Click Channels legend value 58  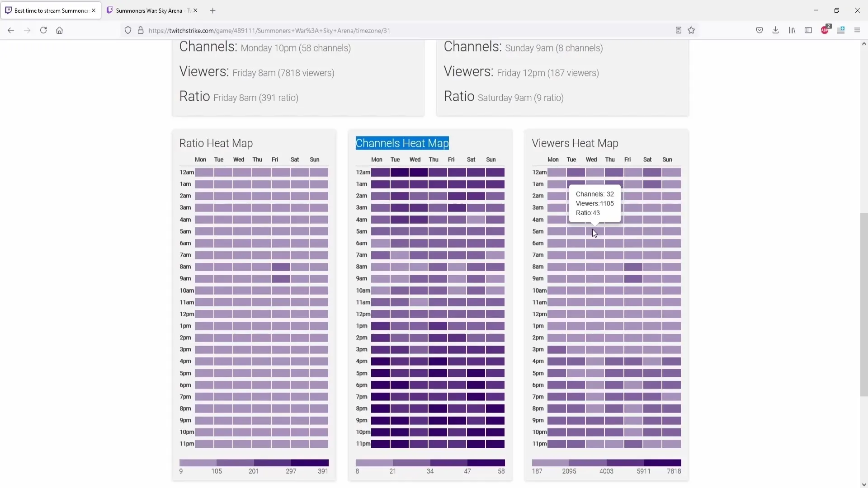[x=501, y=471]
